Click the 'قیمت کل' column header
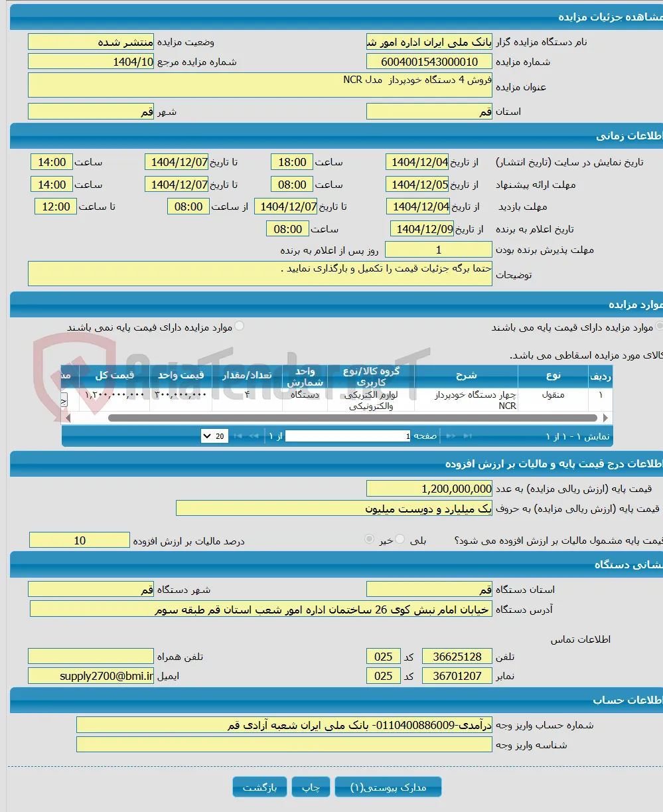This screenshot has height=812, width=663. coord(114,376)
